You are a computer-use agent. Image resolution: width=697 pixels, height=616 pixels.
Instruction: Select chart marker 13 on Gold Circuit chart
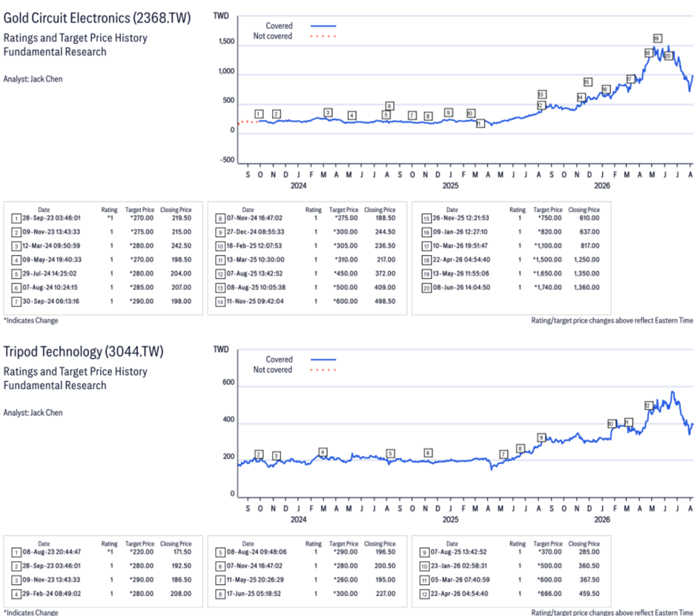click(541, 94)
